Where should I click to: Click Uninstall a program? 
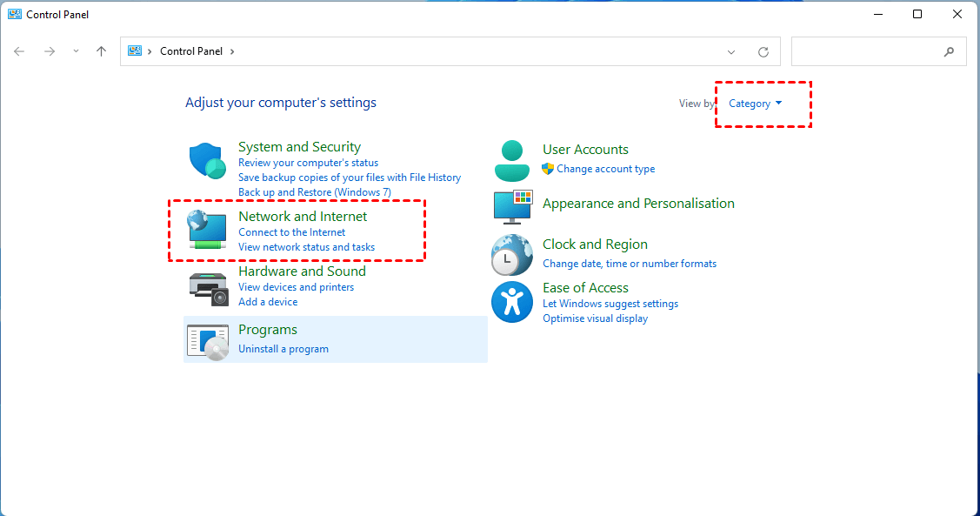pos(283,349)
